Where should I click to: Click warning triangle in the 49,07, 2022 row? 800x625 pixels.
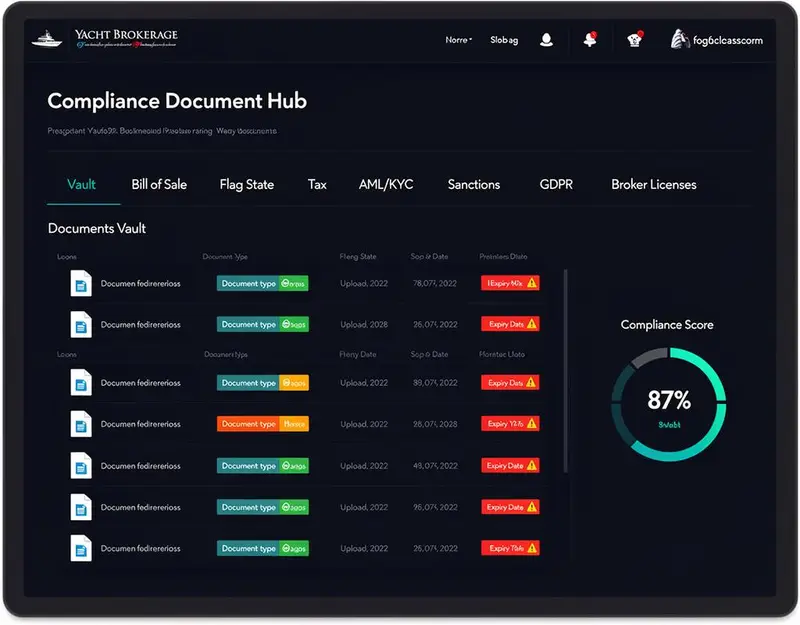(532, 465)
